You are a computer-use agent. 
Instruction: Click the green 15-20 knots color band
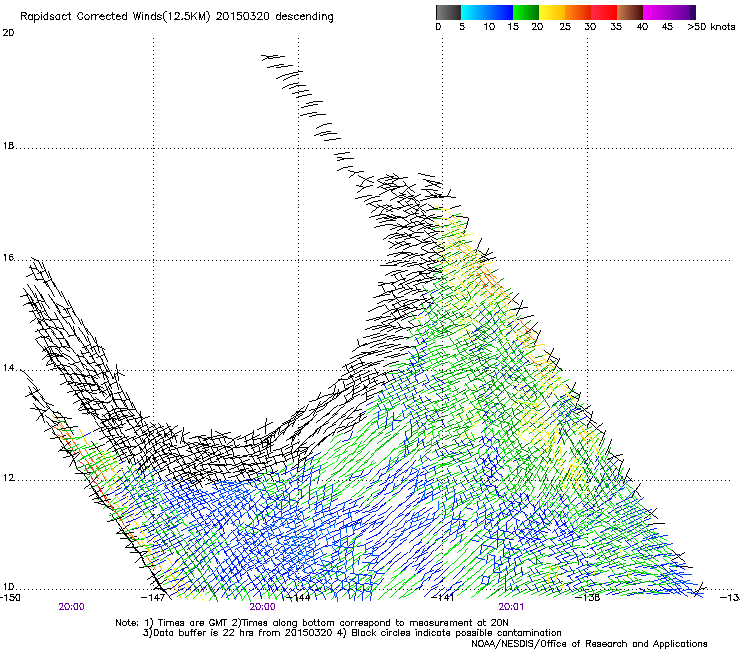(x=526, y=12)
